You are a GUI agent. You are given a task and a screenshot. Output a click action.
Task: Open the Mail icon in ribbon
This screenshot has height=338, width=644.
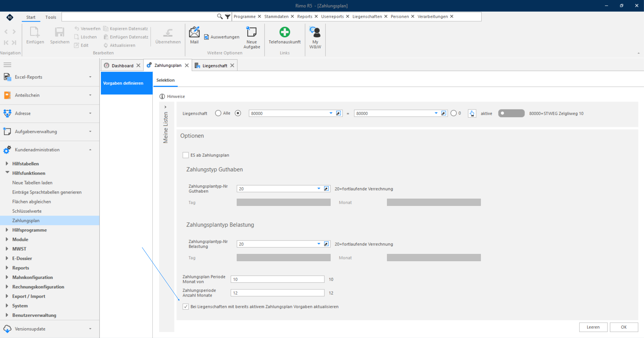click(x=194, y=32)
